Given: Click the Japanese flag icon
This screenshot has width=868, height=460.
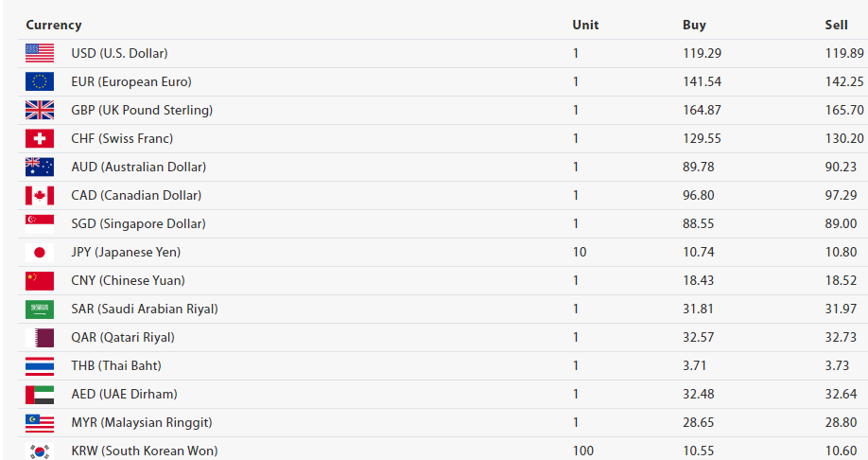Looking at the screenshot, I should pos(40,252).
